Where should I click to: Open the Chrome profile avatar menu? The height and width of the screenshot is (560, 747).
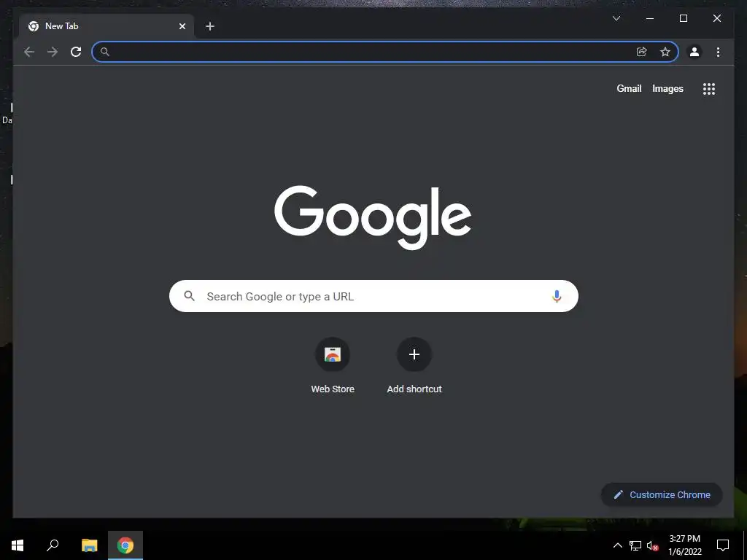pos(694,52)
